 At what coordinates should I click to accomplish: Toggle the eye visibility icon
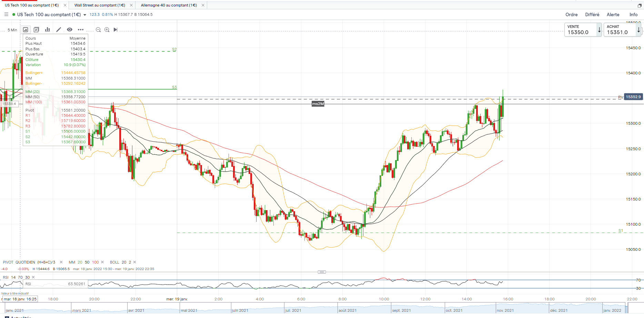[x=70, y=30]
